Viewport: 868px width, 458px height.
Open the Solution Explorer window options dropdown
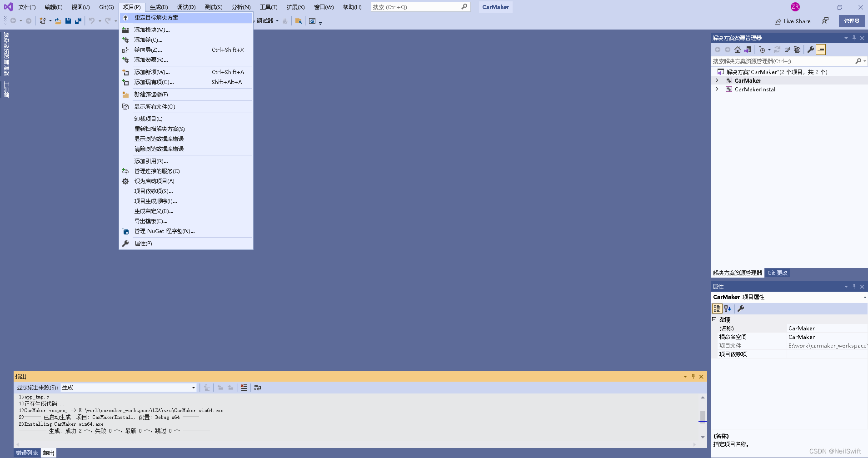click(846, 38)
